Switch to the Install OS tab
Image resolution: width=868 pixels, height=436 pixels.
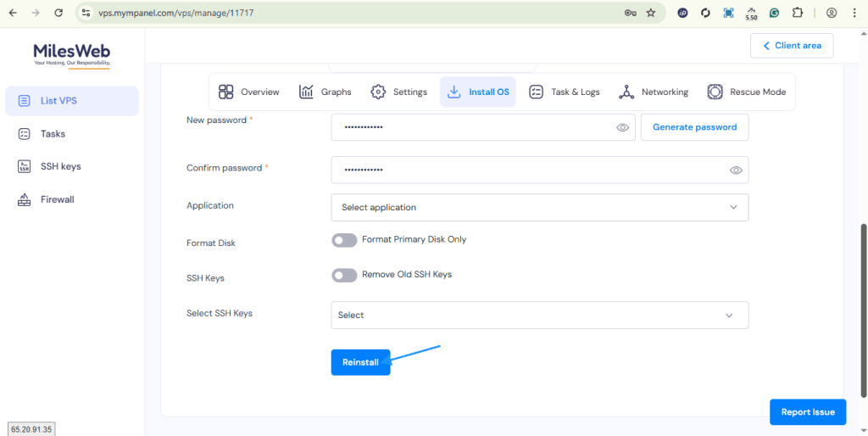[479, 92]
